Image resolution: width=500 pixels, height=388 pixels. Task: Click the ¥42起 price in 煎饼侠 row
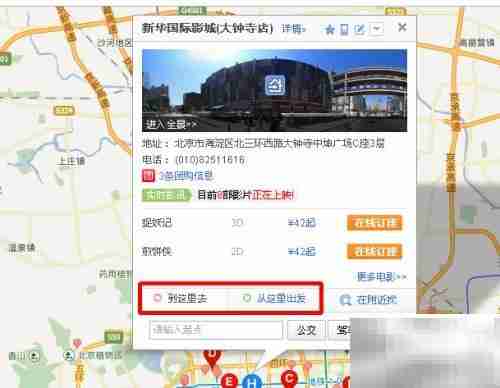[302, 252]
